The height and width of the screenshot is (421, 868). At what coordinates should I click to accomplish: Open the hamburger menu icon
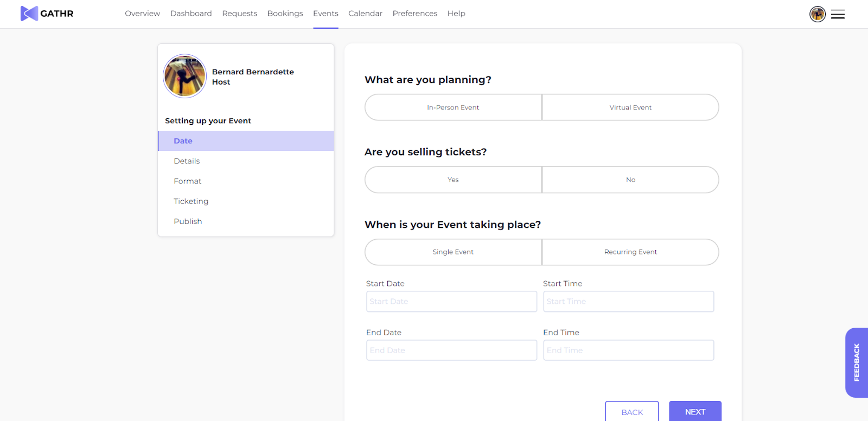point(838,14)
